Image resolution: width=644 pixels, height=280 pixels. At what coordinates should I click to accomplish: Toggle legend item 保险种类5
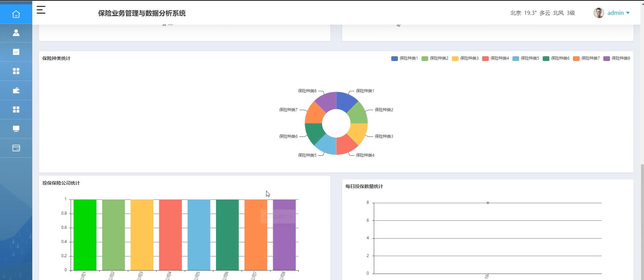coord(526,58)
